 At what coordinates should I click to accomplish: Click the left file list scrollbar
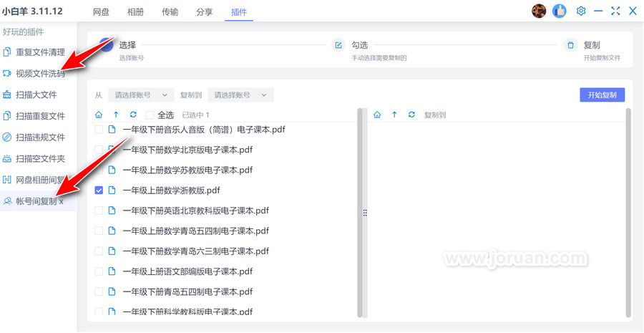tap(359, 215)
